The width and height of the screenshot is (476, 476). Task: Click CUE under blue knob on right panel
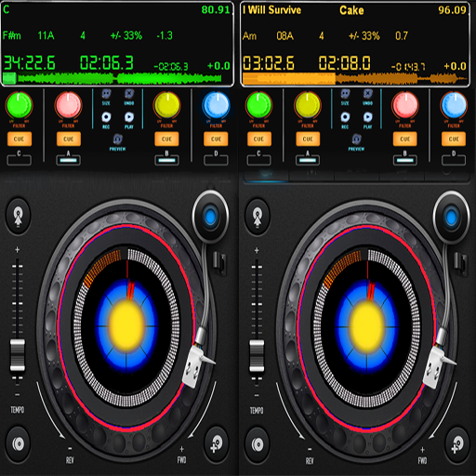coord(454,139)
